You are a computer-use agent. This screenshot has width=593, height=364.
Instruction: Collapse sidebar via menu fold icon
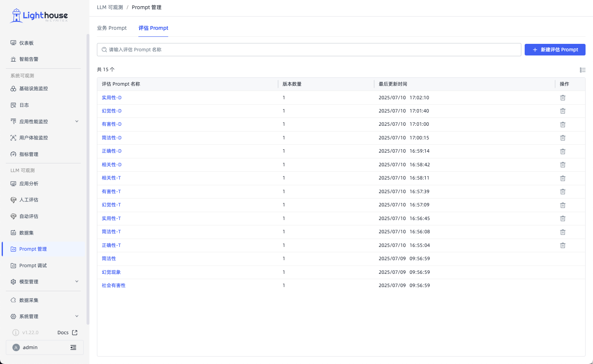(73, 347)
